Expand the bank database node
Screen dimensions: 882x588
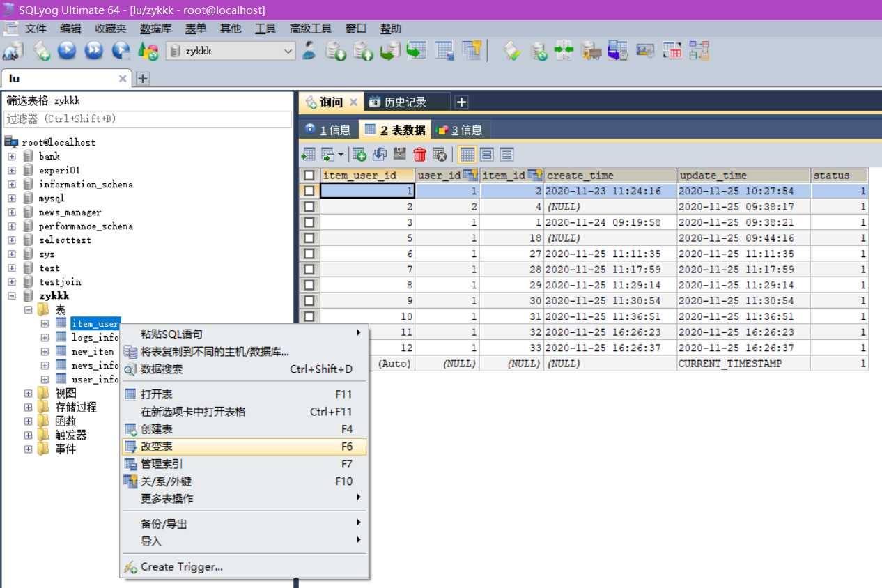click(12, 156)
